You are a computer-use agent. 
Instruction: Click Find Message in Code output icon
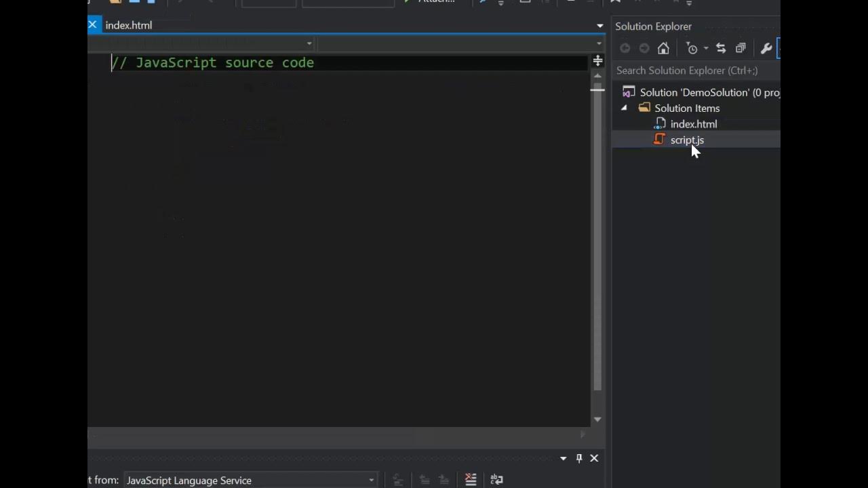pyautogui.click(x=398, y=480)
